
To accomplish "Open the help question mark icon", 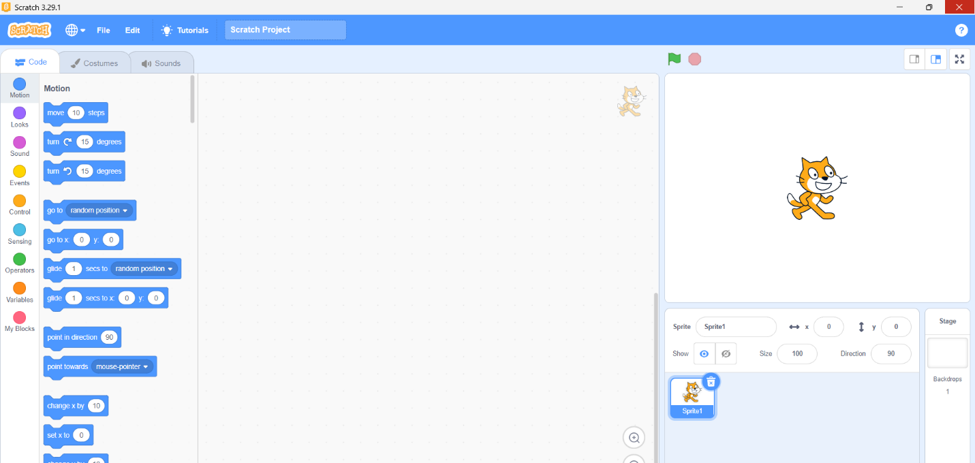I will (x=961, y=30).
